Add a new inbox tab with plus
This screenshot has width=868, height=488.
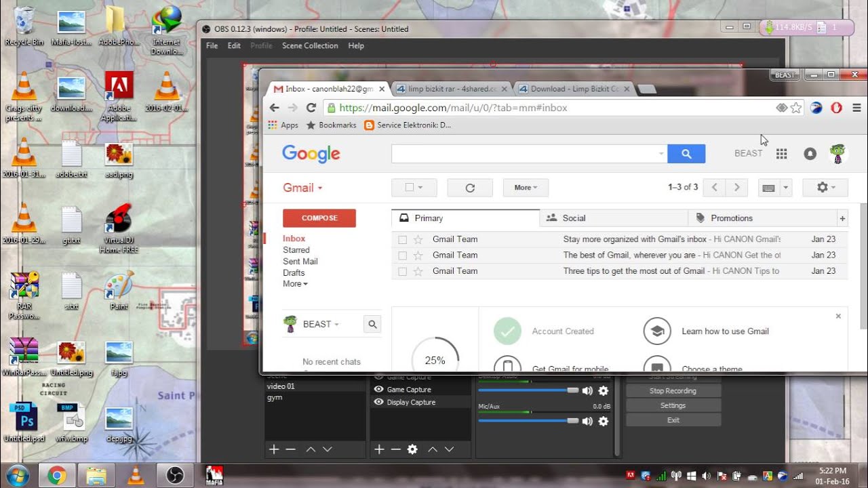click(x=842, y=218)
